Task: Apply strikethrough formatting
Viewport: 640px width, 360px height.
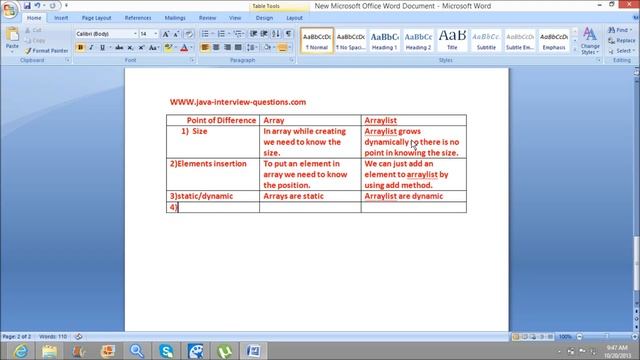Action: pos(119,48)
